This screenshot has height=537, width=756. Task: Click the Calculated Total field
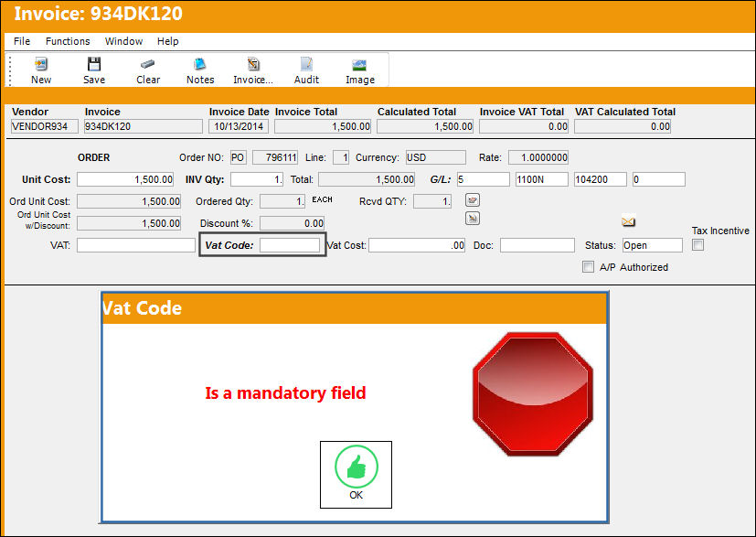425,126
